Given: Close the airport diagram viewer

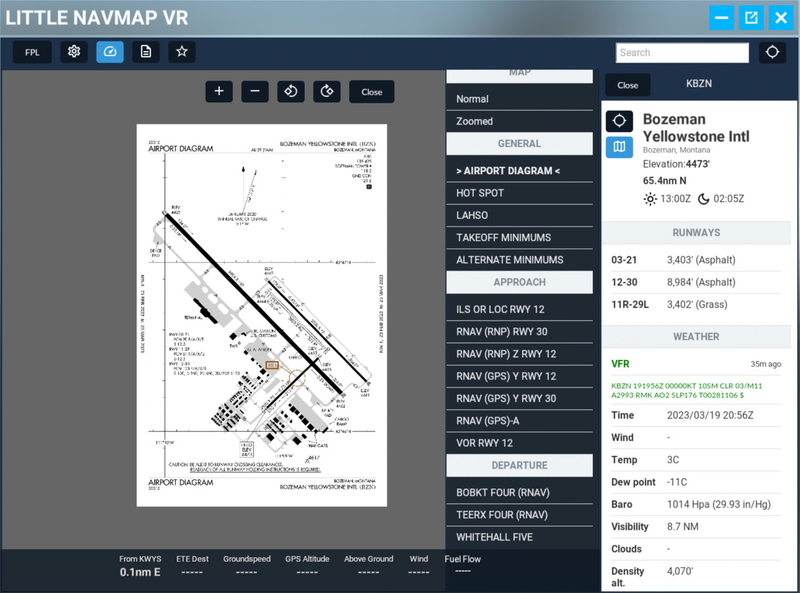Looking at the screenshot, I should (x=372, y=91).
